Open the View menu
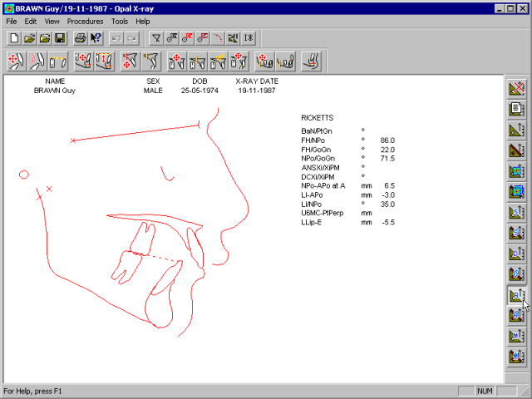This screenshot has height=399, width=532. (x=52, y=22)
